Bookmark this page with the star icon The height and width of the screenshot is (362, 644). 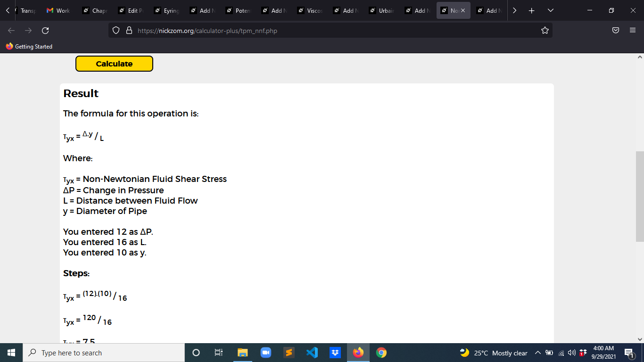click(x=545, y=31)
